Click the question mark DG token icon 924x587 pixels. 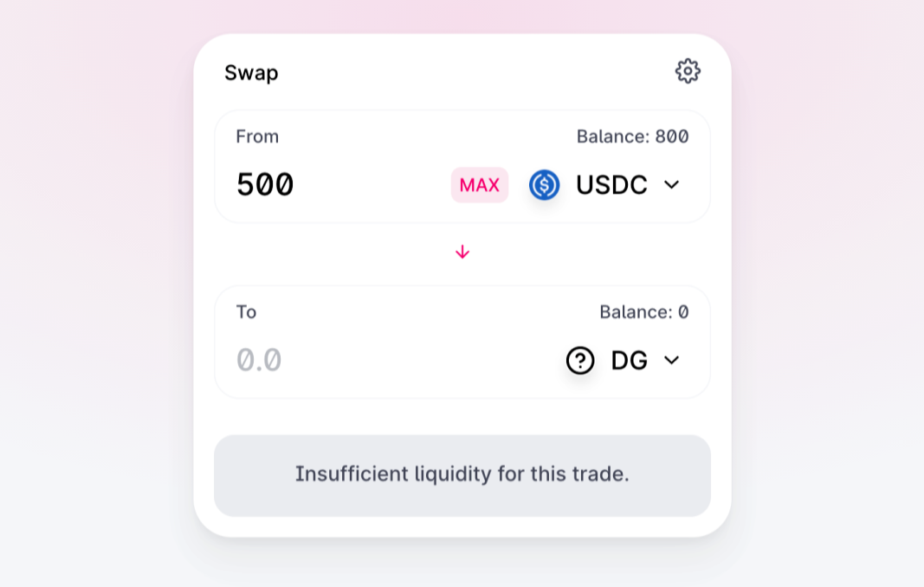point(580,360)
